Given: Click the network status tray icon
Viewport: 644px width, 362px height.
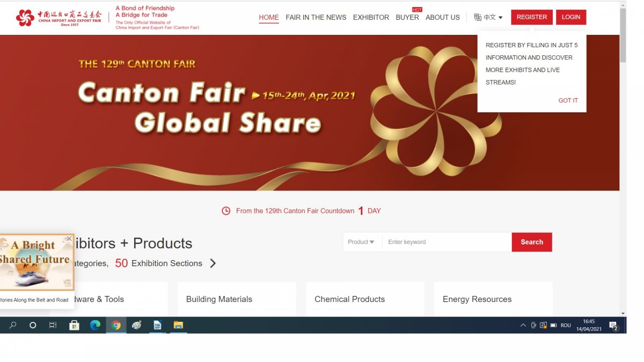Looking at the screenshot, I should [543, 326].
